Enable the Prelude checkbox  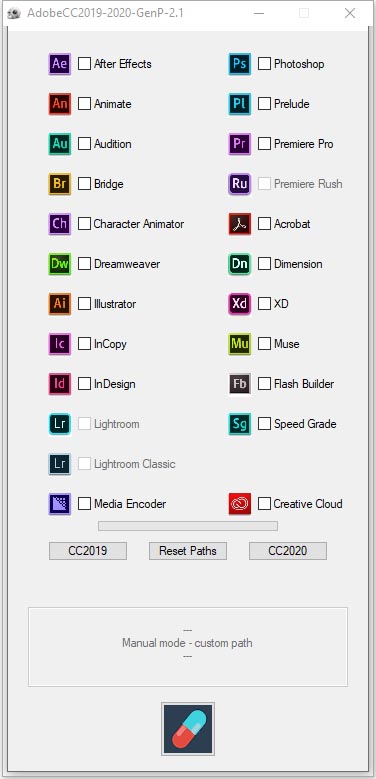(265, 104)
